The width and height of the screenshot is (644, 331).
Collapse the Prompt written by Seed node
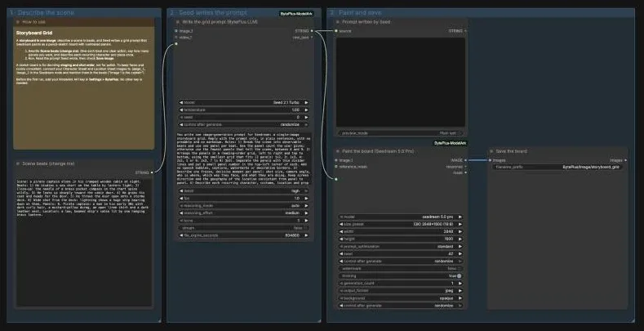click(x=337, y=22)
